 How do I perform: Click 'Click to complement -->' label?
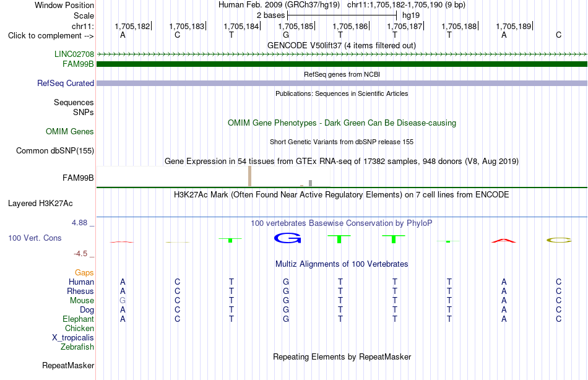51,36
